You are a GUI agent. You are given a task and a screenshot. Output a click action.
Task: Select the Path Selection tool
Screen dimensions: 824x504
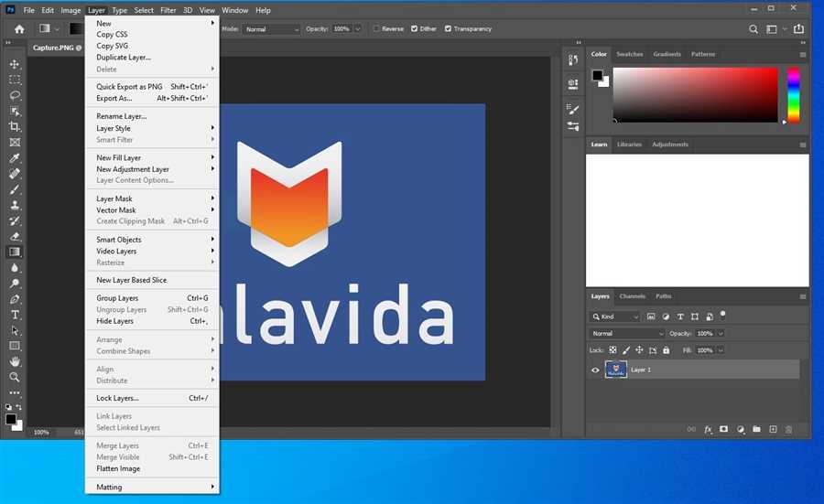click(15, 331)
